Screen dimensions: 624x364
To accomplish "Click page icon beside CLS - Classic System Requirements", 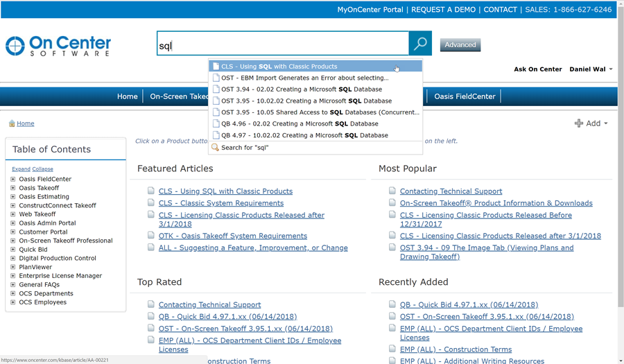I will click(151, 202).
